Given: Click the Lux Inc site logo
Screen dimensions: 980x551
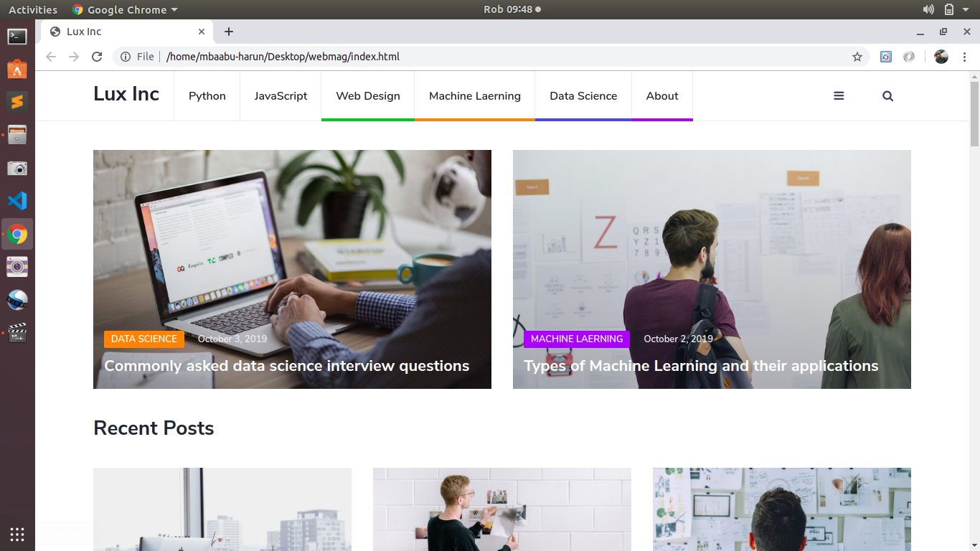Looking at the screenshot, I should [126, 94].
